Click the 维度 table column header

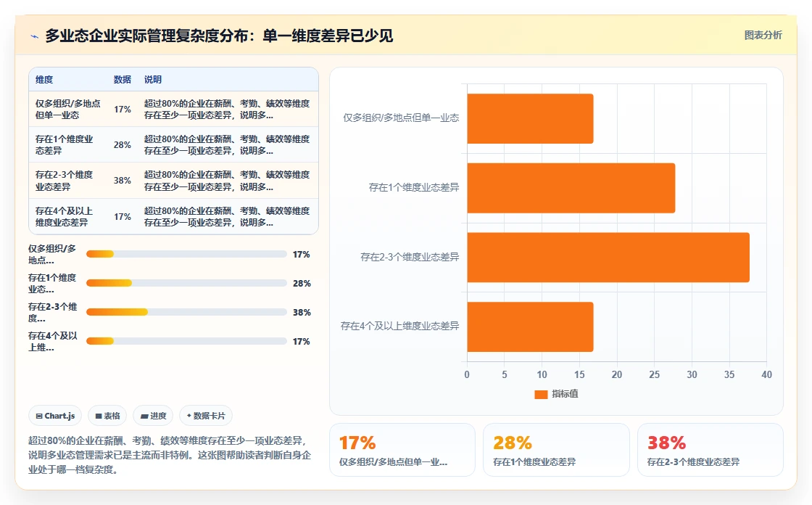pyautogui.click(x=44, y=79)
